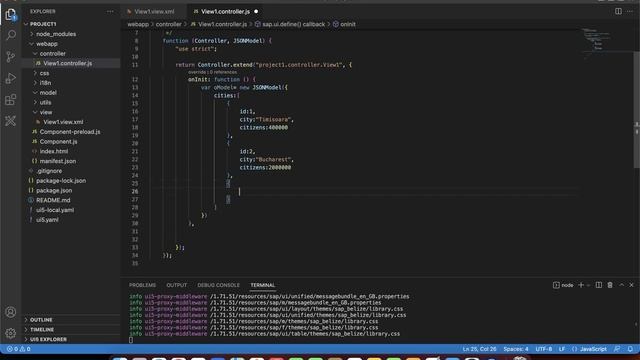Screen dimensions: 640x360
Task: Open package-lock.json file
Action: click(x=61, y=181)
